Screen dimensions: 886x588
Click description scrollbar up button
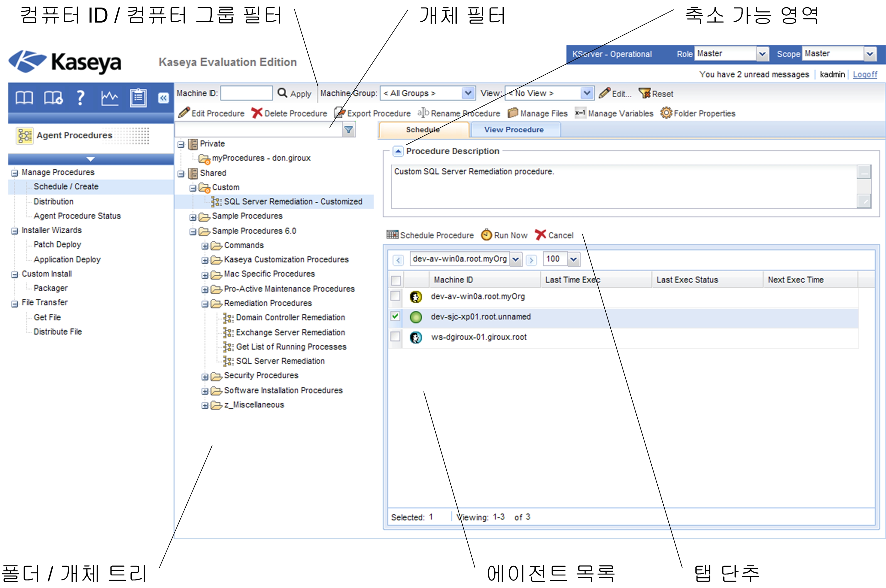(864, 172)
